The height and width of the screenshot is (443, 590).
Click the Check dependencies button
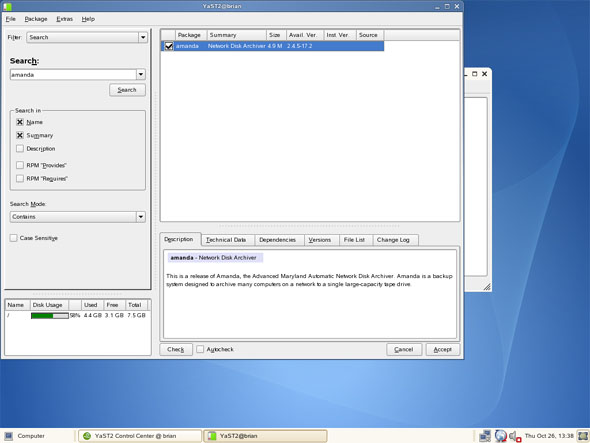(176, 349)
